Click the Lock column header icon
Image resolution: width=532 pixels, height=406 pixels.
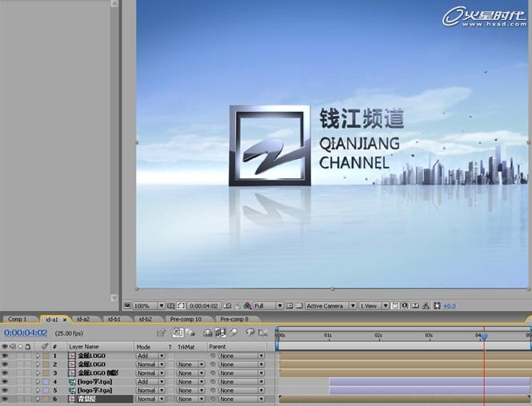[27, 346]
